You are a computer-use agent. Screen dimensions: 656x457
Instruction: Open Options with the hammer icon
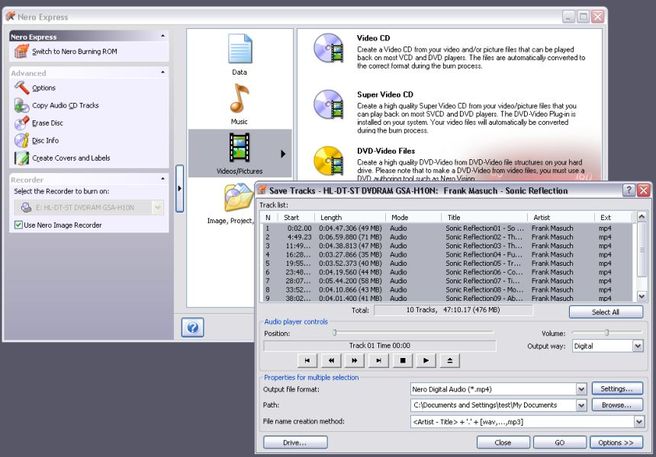coord(21,88)
